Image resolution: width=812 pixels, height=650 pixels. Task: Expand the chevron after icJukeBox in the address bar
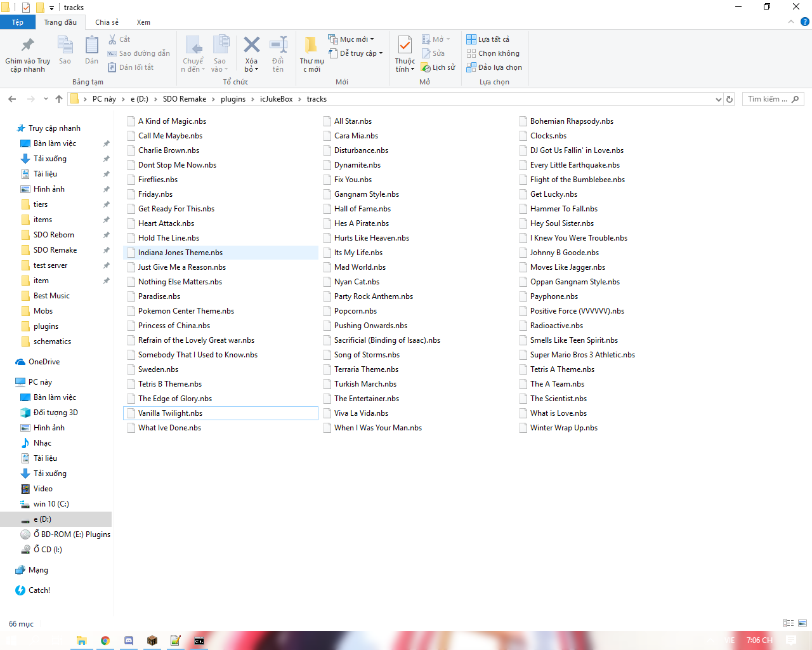point(300,99)
